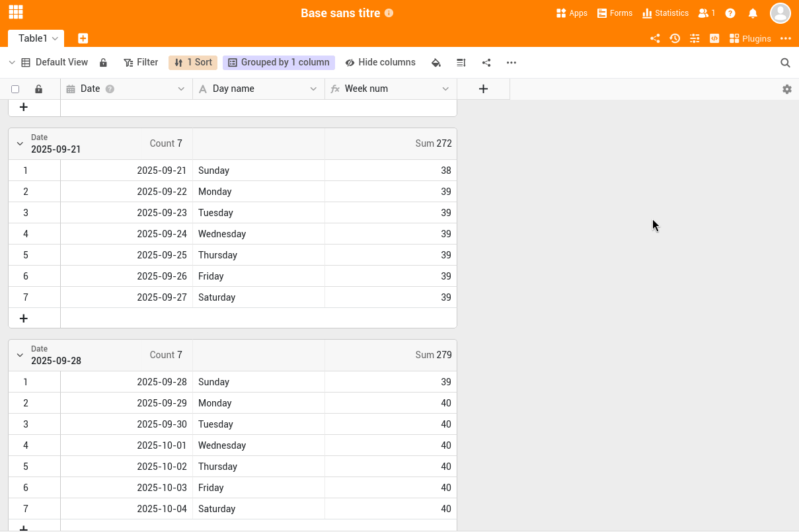Screen dimensions: 799x532
Task: Open the row height icon
Action: [x=461, y=63]
